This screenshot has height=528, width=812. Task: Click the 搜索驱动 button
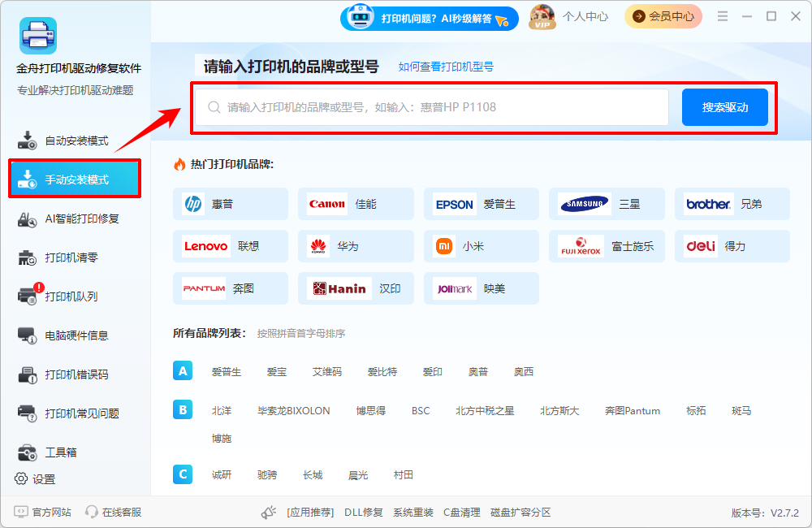[x=724, y=107]
